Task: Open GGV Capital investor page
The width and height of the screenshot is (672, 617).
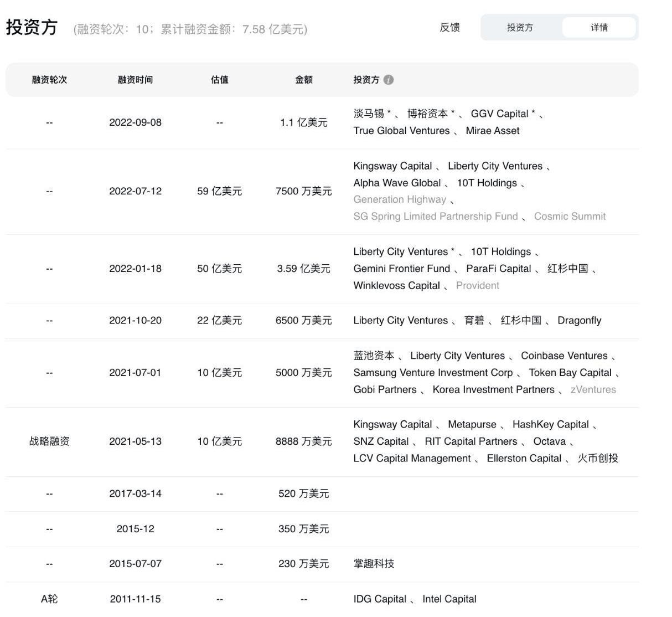Action: pyautogui.click(x=499, y=114)
